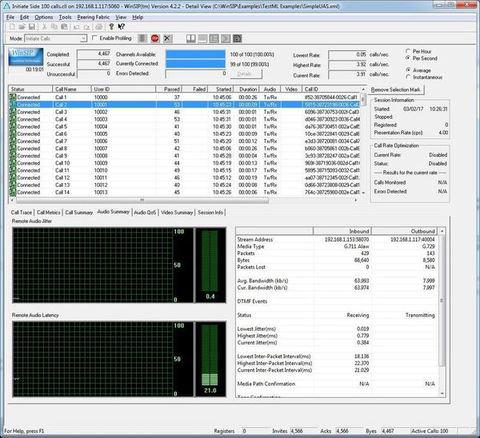The image size is (480, 438).
Task: Click the call list horizontal scrollbar
Action: (142, 200)
